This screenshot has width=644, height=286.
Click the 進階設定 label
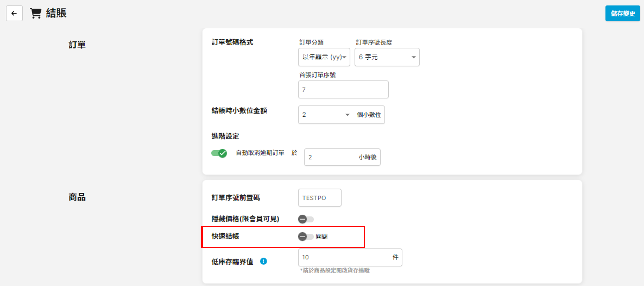click(225, 136)
